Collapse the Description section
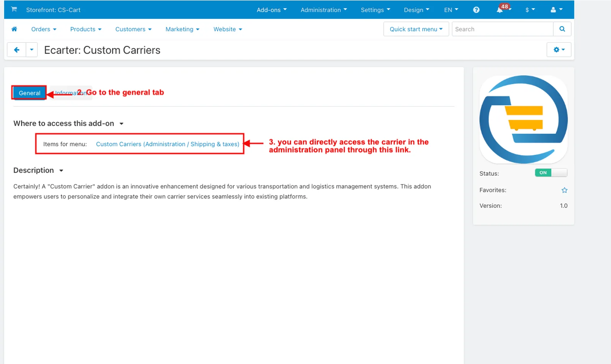611x364 pixels. [38, 170]
